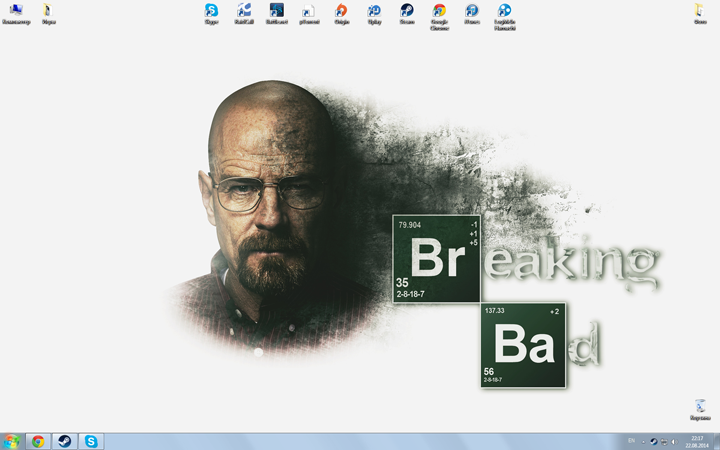Image resolution: width=720 pixels, height=450 pixels.
Task: Open the white document file shortcut
Action: pos(309,14)
